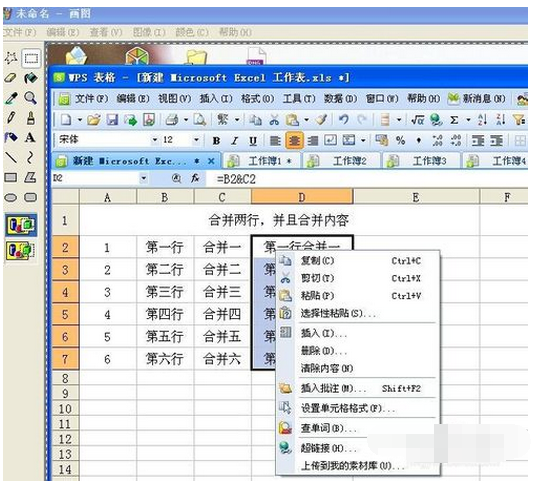The width and height of the screenshot is (538, 487).
Task: Select transparent selection mode option in Paint
Action: click(21, 251)
